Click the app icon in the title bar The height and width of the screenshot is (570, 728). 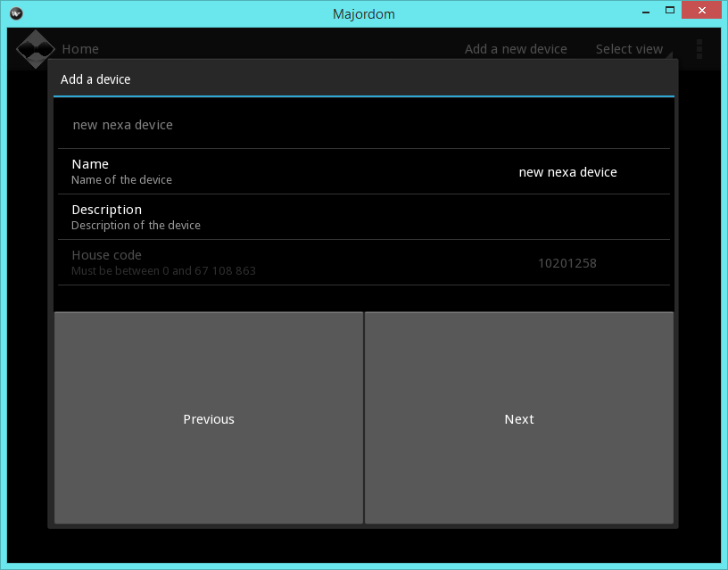click(x=14, y=13)
